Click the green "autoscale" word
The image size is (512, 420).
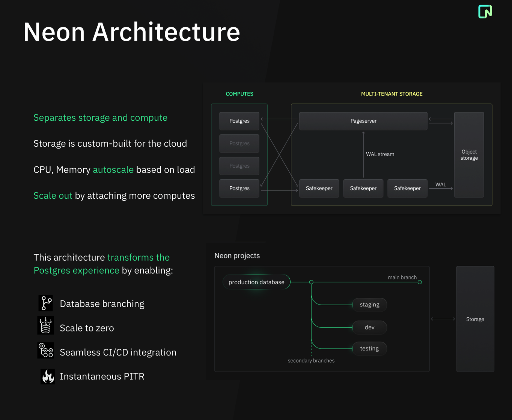coord(113,169)
